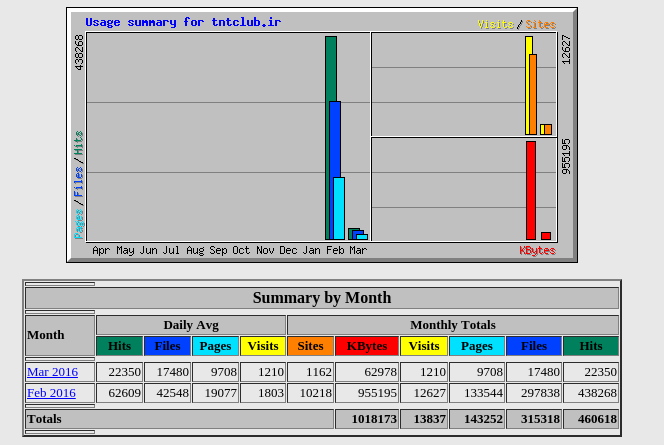
Task: Click the Monthly Totals group header
Action: (x=452, y=325)
